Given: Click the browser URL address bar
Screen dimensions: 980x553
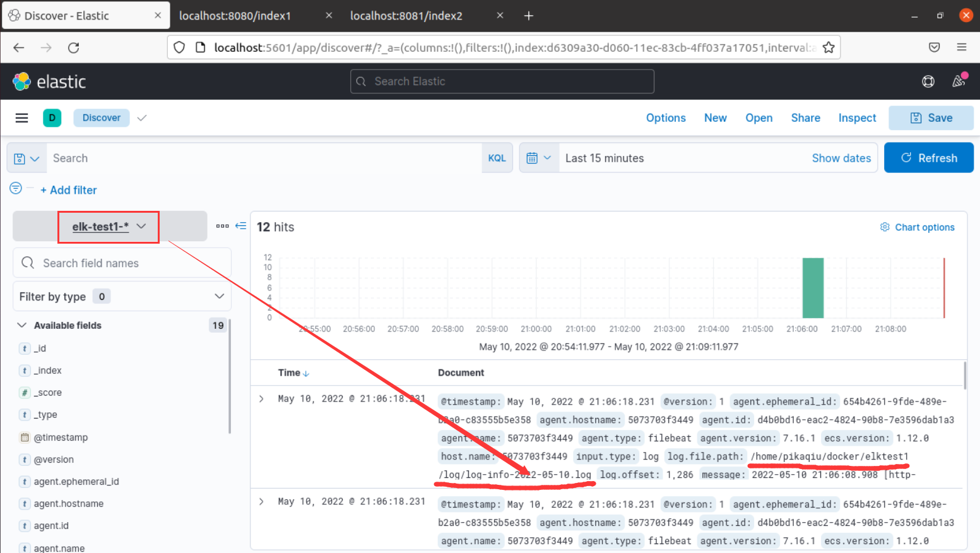Looking at the screenshot, I should coord(504,47).
